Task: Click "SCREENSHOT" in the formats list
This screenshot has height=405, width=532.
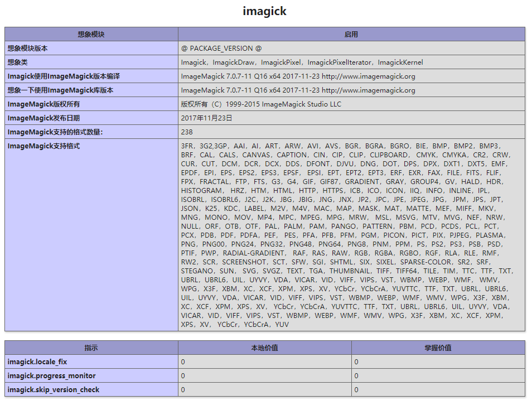Action: (244, 262)
